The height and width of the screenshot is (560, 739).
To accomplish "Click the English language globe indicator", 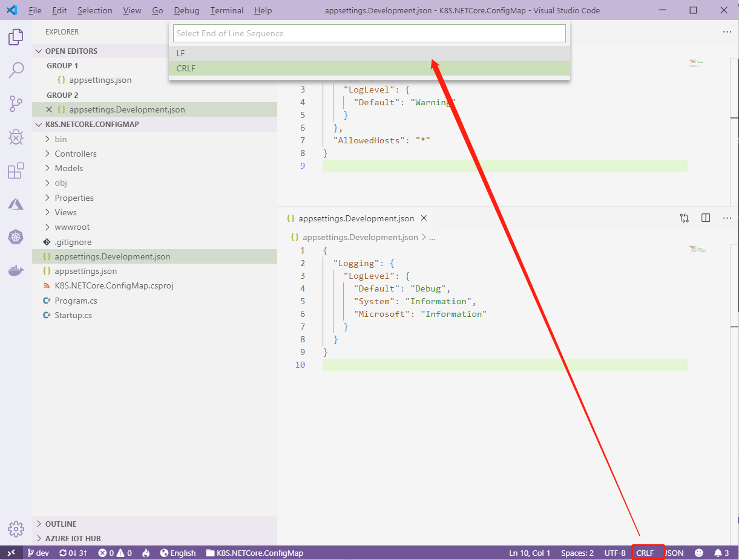I will click(178, 553).
